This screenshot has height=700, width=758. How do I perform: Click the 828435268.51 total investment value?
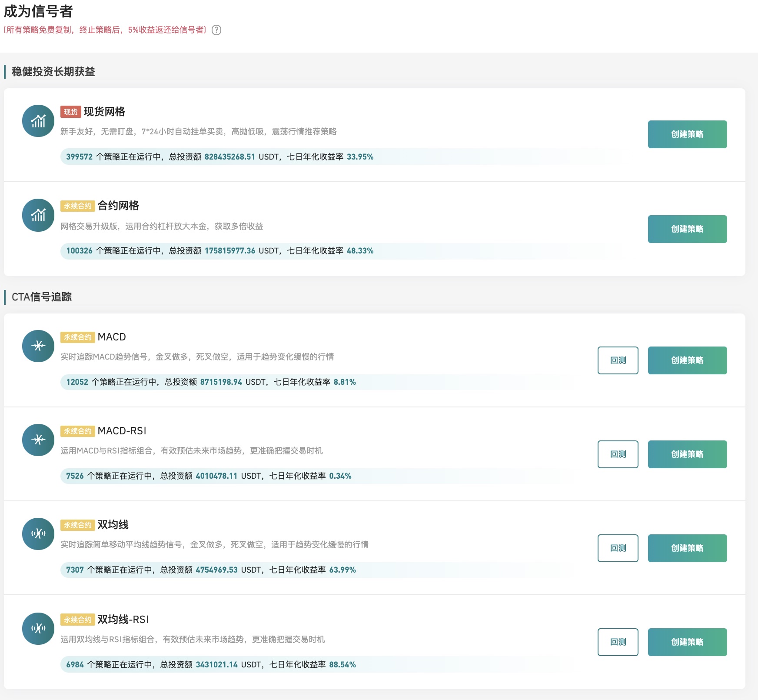point(230,157)
